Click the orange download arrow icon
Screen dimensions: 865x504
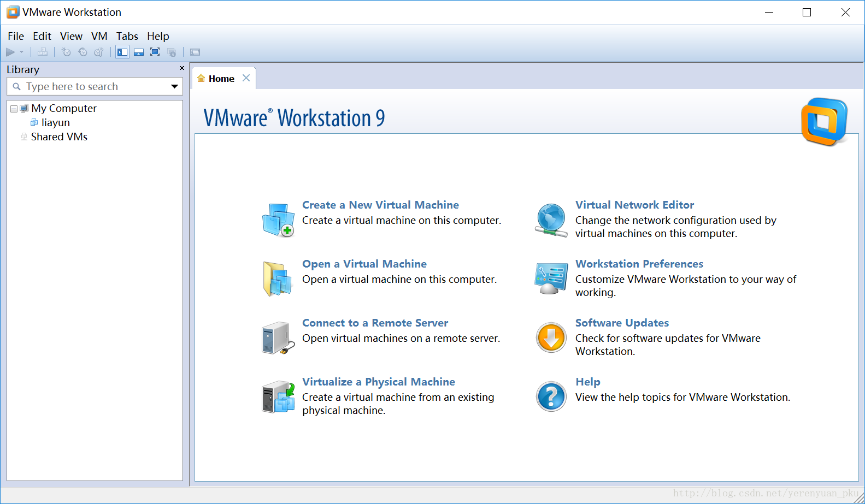tap(551, 337)
